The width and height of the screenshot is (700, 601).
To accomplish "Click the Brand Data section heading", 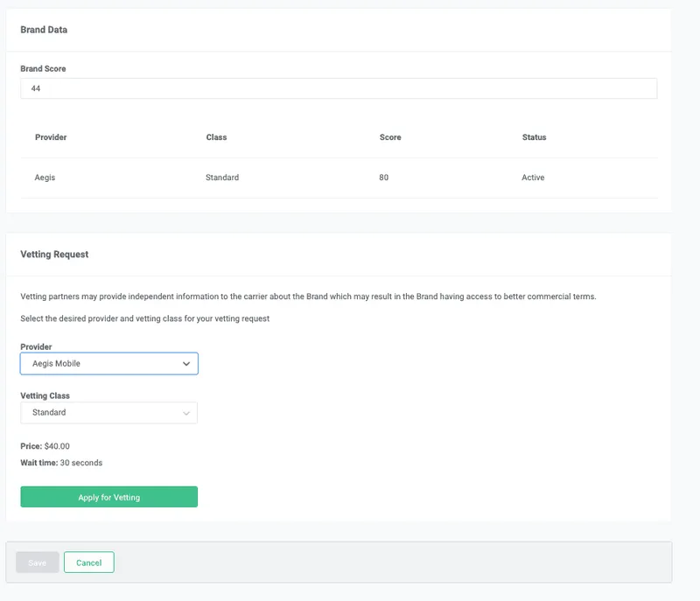I will click(x=44, y=30).
